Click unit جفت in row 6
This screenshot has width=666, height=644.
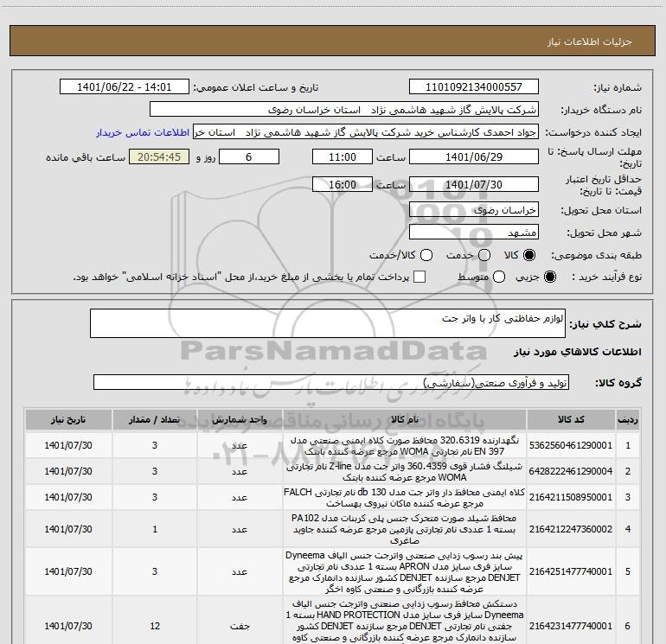240,626
